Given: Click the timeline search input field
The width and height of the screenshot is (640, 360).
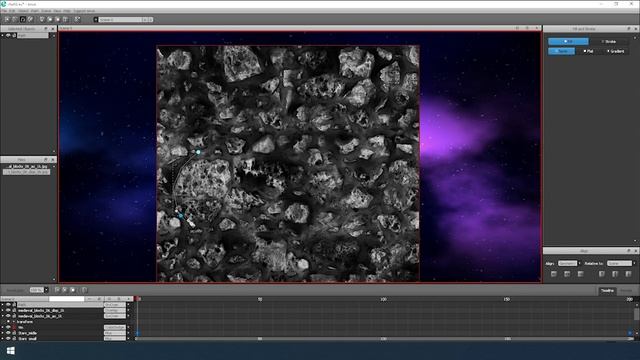Looking at the screenshot, I should (x=67, y=299).
